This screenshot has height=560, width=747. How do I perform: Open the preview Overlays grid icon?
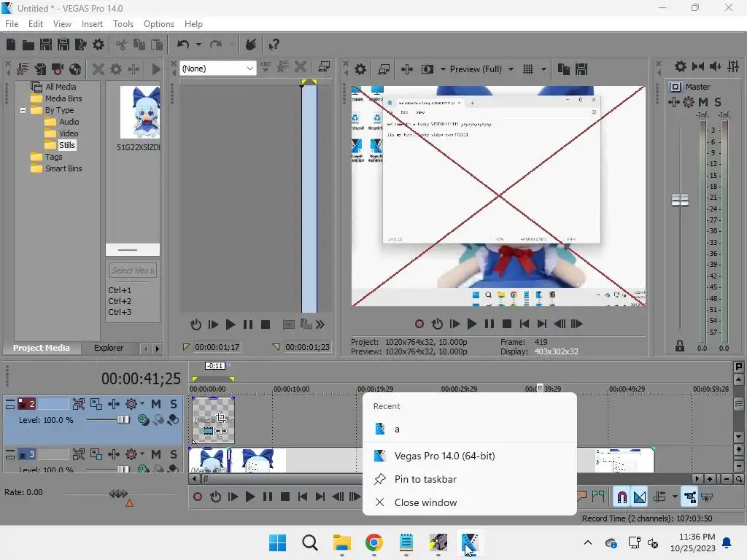tap(528, 69)
